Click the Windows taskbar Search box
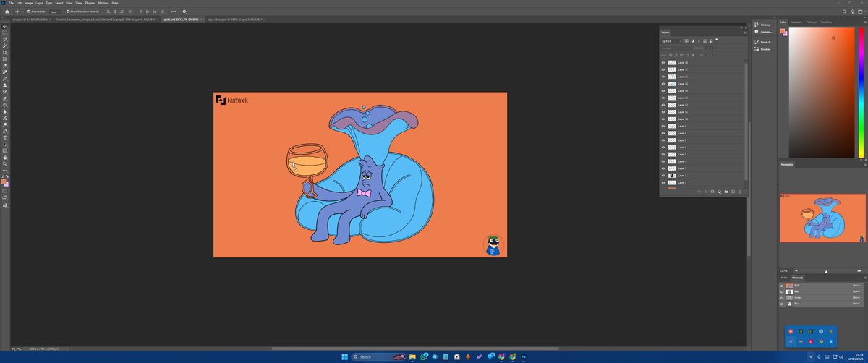 click(365, 356)
